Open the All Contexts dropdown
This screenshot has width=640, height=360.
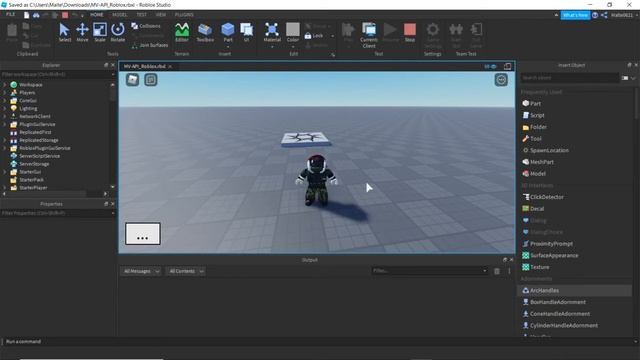(x=186, y=271)
